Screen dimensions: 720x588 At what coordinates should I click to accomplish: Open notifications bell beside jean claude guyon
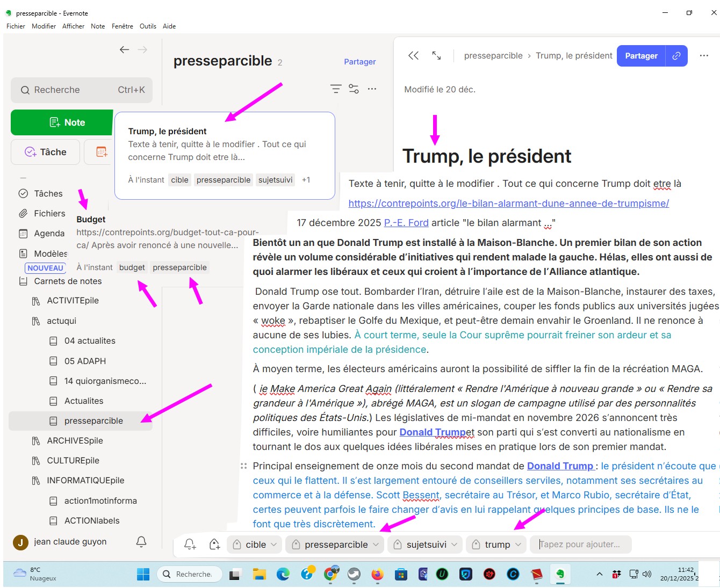pyautogui.click(x=141, y=542)
